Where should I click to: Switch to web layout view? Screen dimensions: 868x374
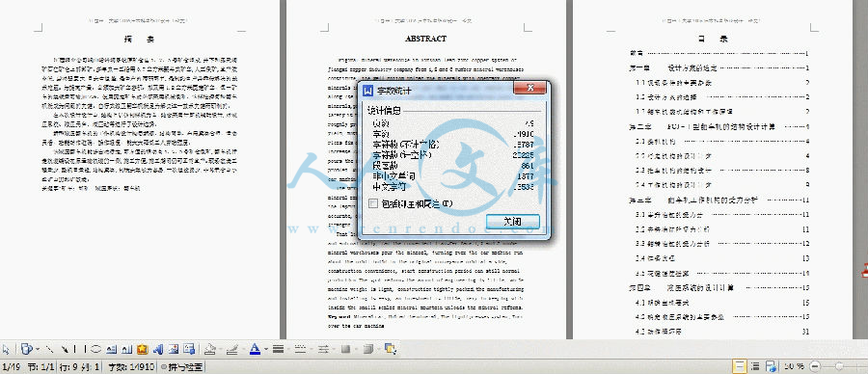(x=772, y=366)
